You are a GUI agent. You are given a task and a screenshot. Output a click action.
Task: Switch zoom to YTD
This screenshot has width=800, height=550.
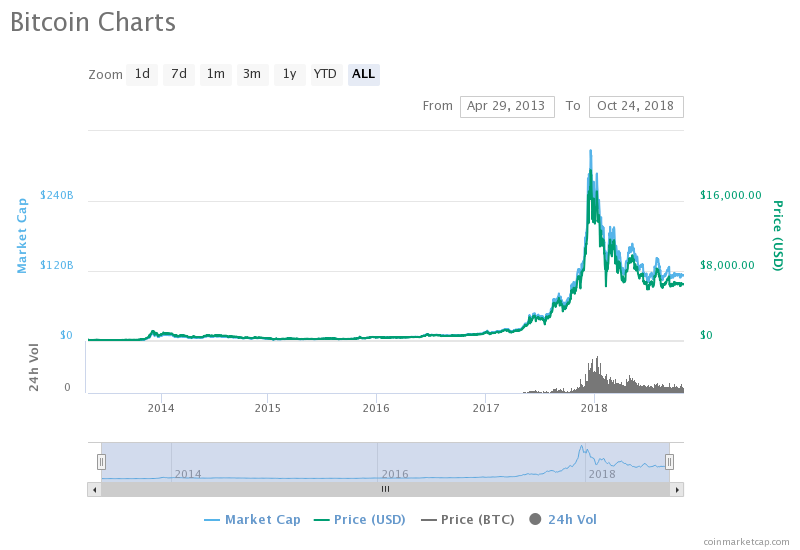click(x=326, y=74)
